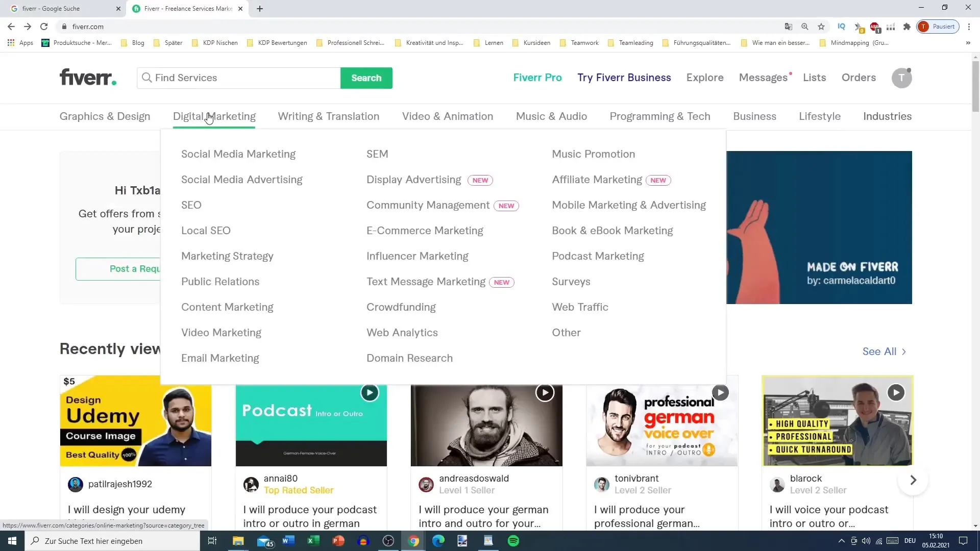Screen dimensions: 980x551
Task: Choose Email Marketing subcategory
Action: coord(220,358)
